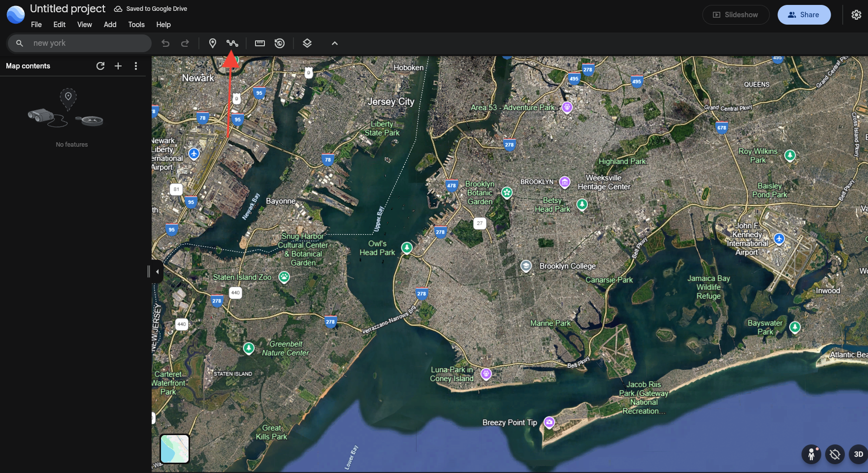
Task: Click the Undo arrow
Action: tap(165, 43)
